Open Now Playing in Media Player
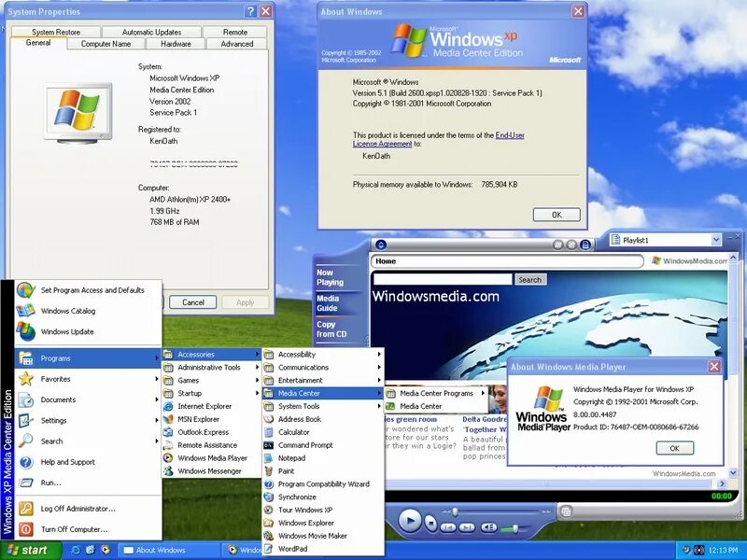The height and width of the screenshot is (560, 747). point(331,277)
